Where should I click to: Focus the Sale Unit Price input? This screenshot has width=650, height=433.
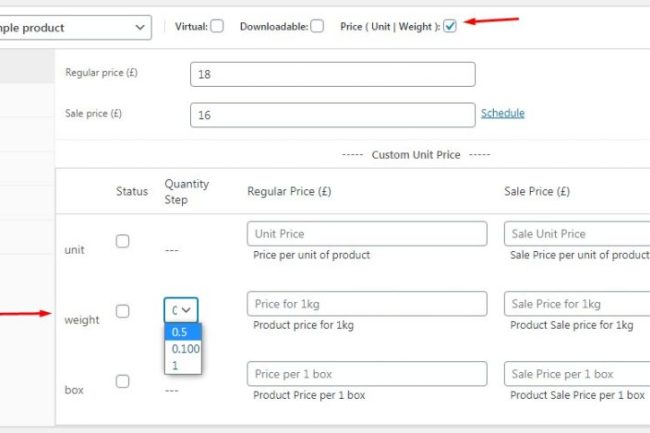577,234
